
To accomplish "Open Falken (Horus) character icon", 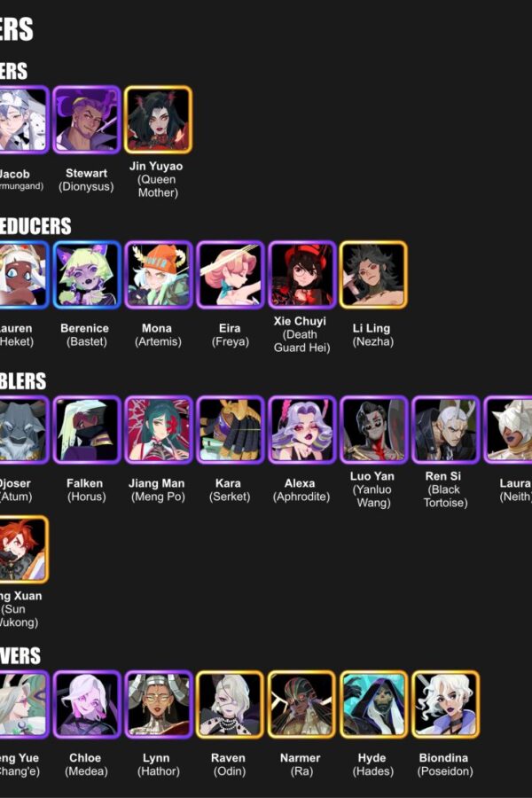I will (87, 430).
